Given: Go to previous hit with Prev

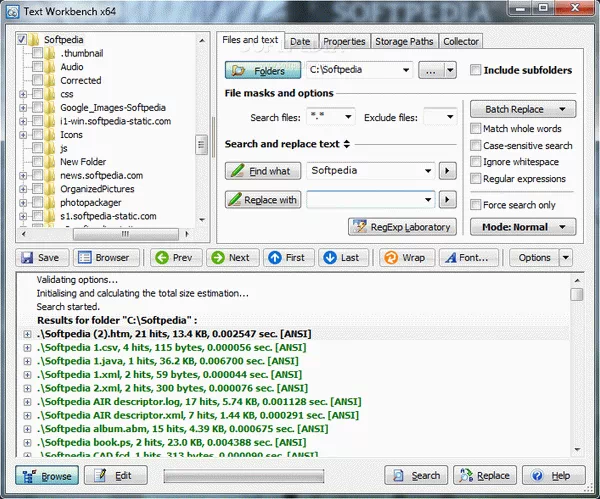Looking at the screenshot, I should point(173,257).
